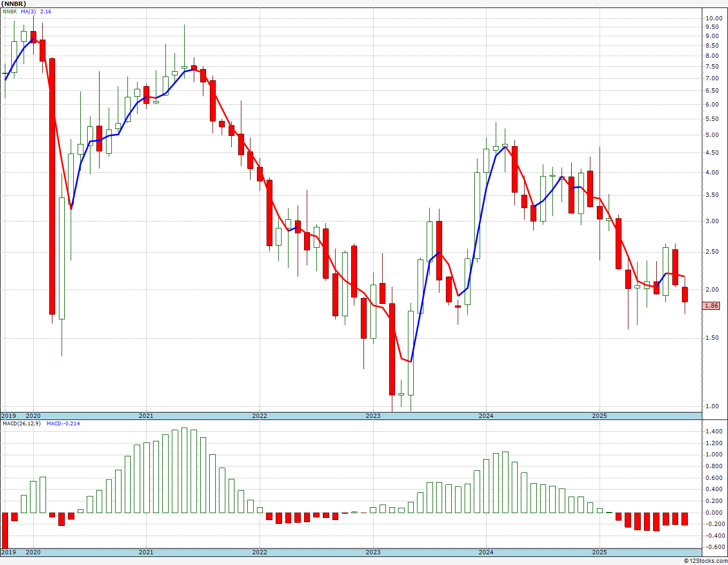Viewport: 728px width, 565px height.
Task: Select the 2024 marker on MACD timeline
Action: (486, 552)
